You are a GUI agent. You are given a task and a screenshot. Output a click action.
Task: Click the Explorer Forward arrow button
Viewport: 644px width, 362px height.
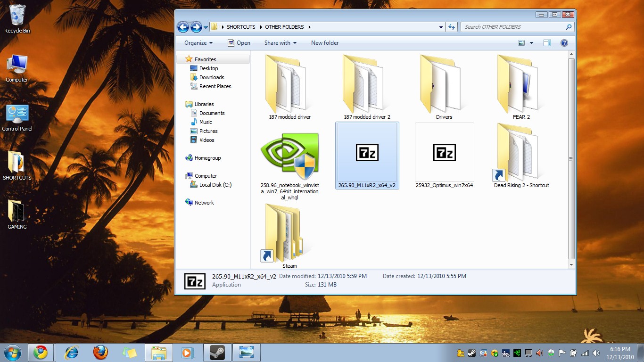(196, 27)
